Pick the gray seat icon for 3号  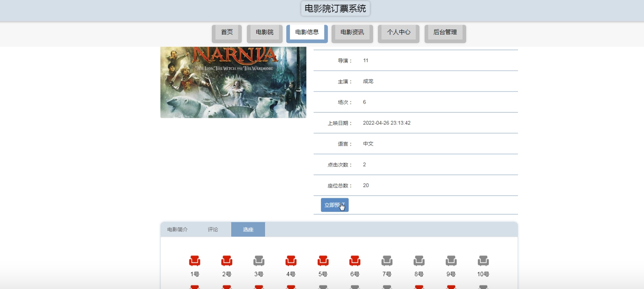pos(259,261)
